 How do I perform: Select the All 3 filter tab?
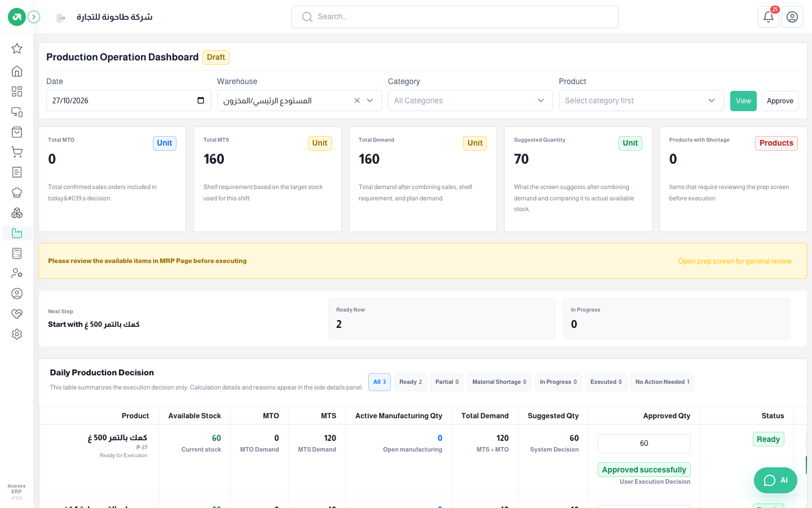point(379,382)
